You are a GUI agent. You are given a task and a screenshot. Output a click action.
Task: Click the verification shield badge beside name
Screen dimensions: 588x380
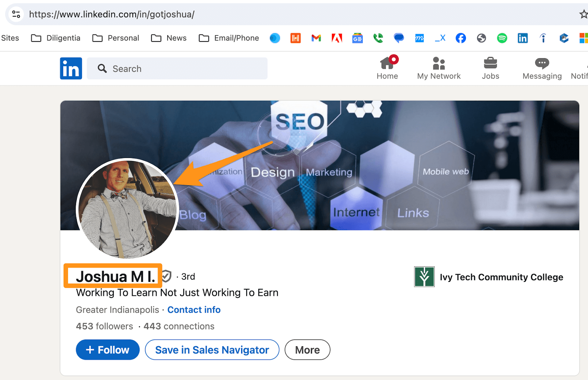[x=166, y=276]
